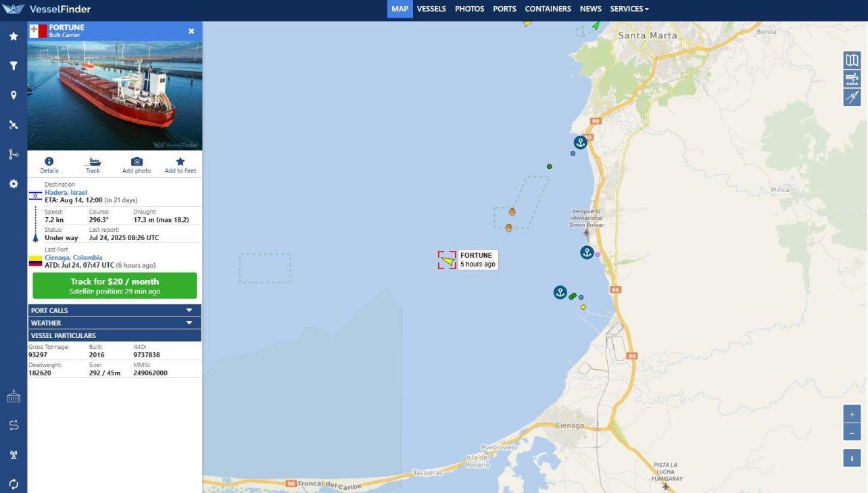Open the SERVICES dropdown menu
The image size is (868, 493).
629,9
